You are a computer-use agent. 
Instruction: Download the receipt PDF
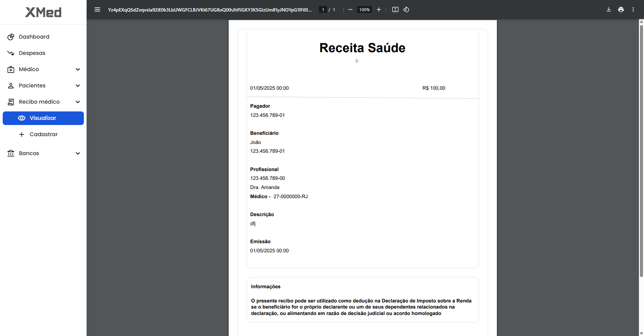click(608, 9)
